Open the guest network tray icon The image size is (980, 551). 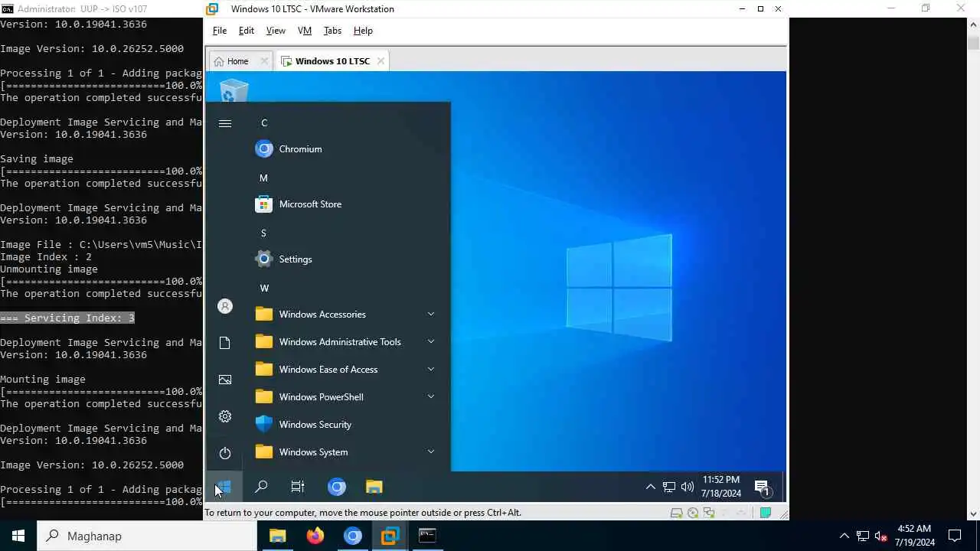(x=668, y=487)
